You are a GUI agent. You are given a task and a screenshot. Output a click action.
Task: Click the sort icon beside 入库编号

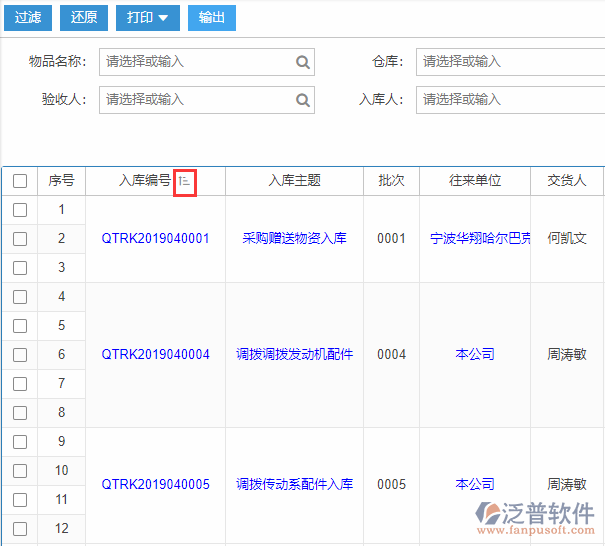tap(184, 181)
